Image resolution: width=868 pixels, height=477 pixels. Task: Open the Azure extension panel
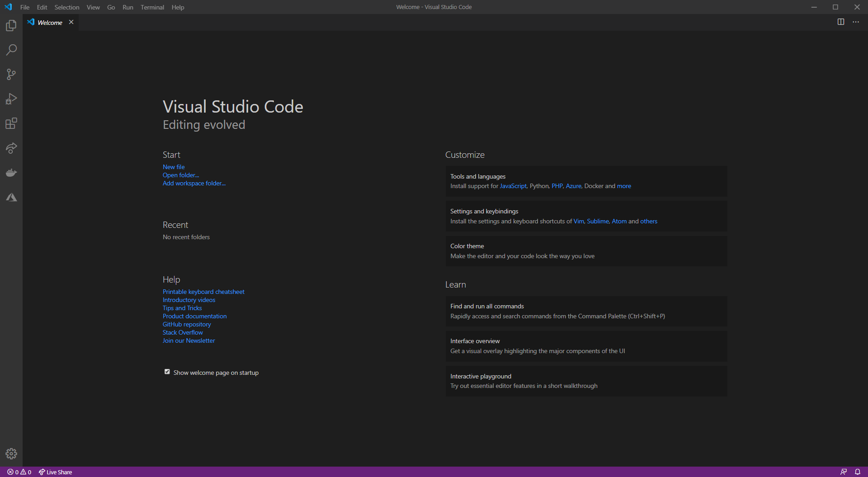coord(11,197)
